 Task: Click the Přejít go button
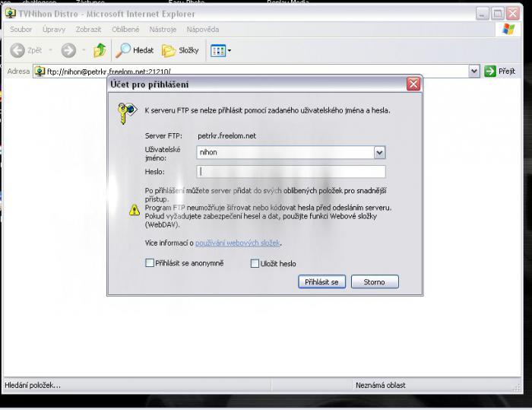coord(500,71)
